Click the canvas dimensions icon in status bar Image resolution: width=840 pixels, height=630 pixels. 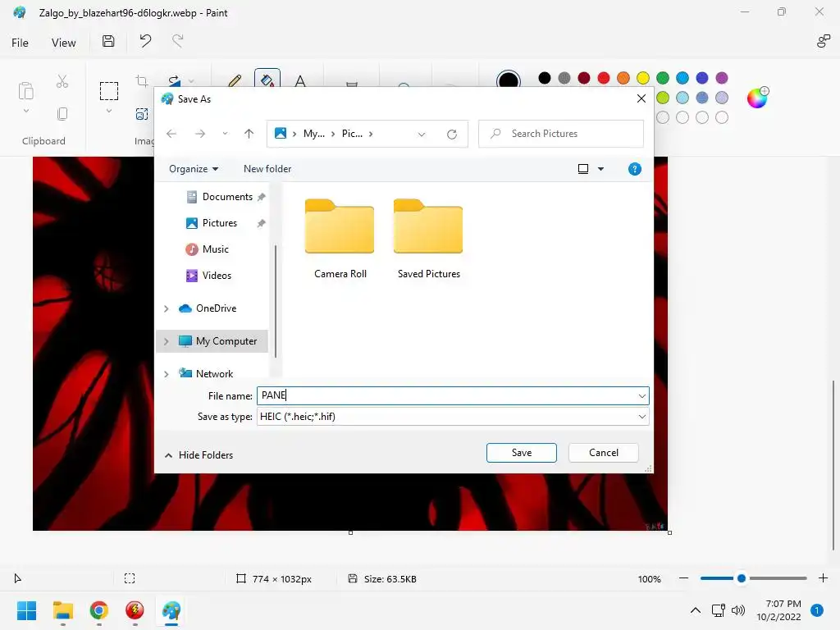(241, 578)
